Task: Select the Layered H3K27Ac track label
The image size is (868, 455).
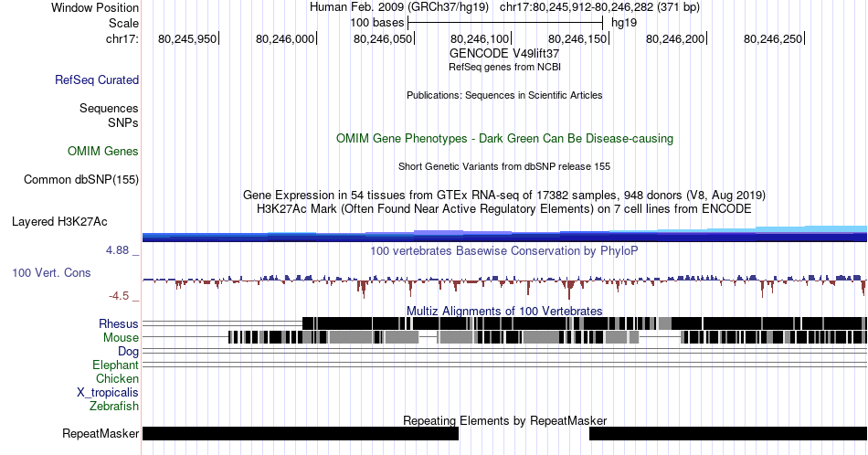Action: click(x=59, y=221)
